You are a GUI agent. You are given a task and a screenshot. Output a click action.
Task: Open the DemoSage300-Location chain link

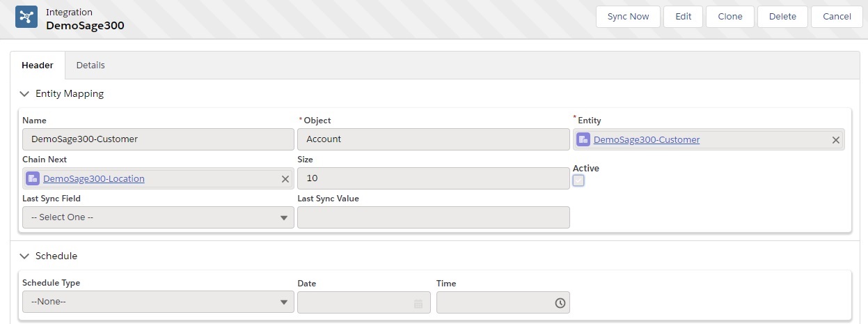tap(94, 179)
